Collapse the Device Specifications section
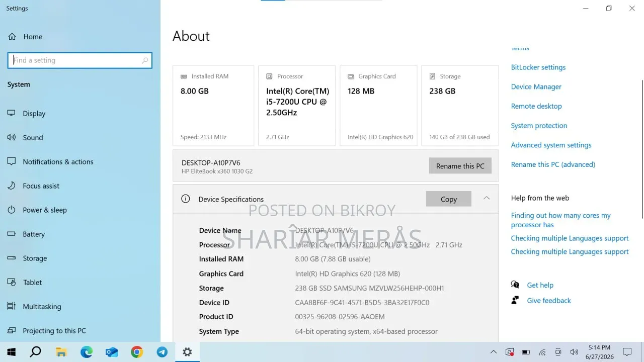Image resolution: width=644 pixels, height=362 pixels. 487,198
